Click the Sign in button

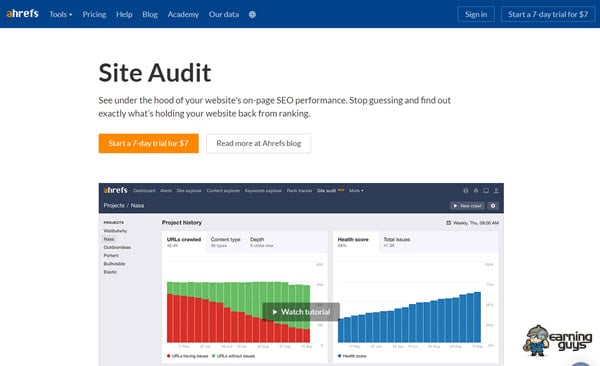pyautogui.click(x=476, y=15)
